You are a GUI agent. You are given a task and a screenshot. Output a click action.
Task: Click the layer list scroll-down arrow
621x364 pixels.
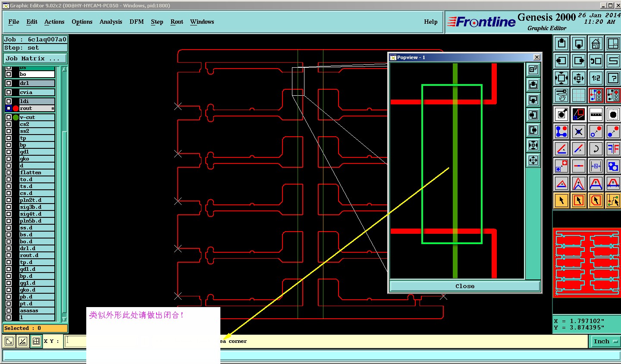pos(65,320)
